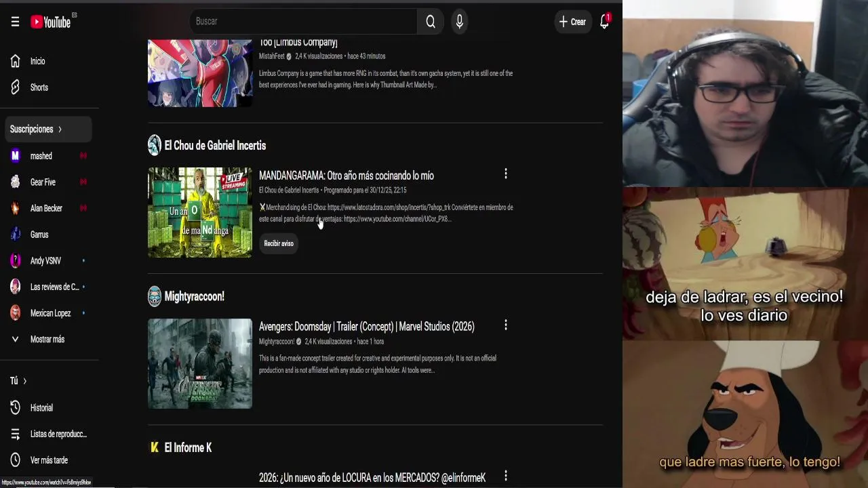This screenshot has height=488, width=868.
Task: Click El Informe K header logo
Action: coord(155,447)
